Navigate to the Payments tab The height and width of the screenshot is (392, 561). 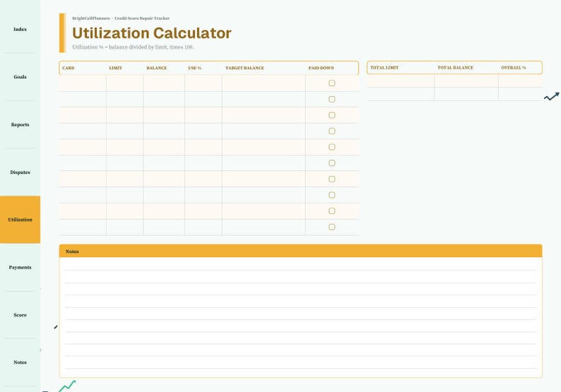coord(20,267)
